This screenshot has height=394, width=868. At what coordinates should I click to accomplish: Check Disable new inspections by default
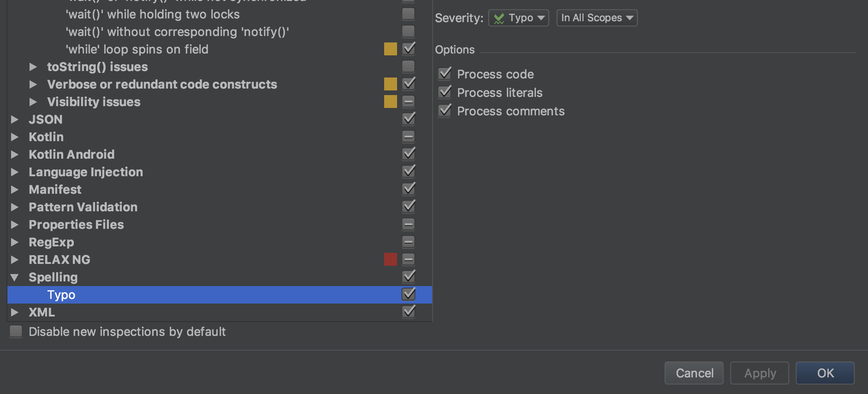pos(16,331)
